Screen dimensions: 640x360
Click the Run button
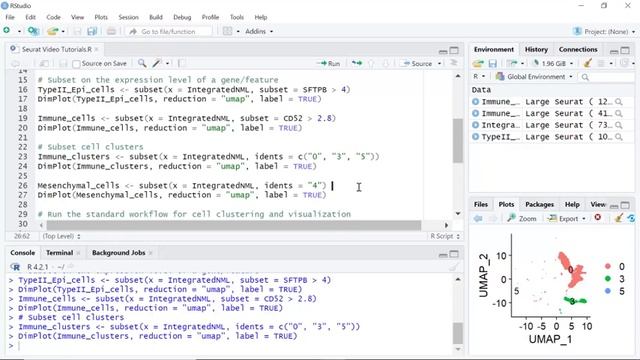pos(329,63)
